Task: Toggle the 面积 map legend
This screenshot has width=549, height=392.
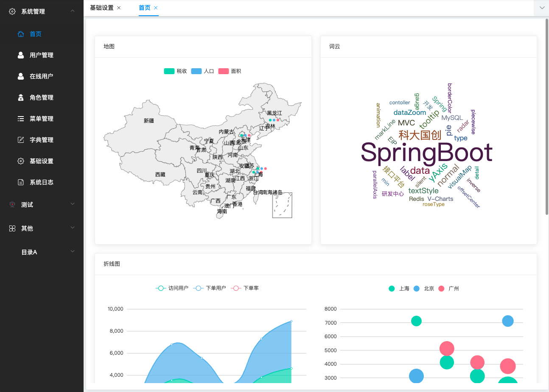Action: click(230, 71)
